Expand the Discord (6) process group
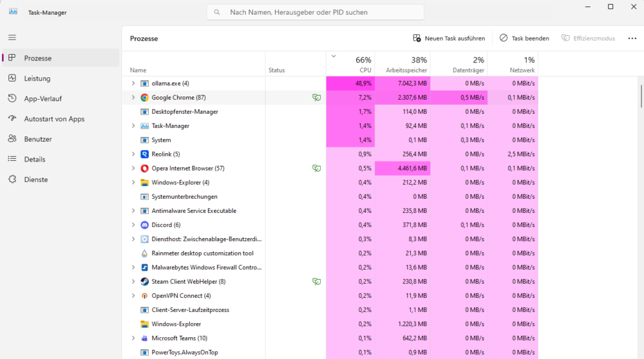Screen dimensions: 644x359 [x=133, y=225]
